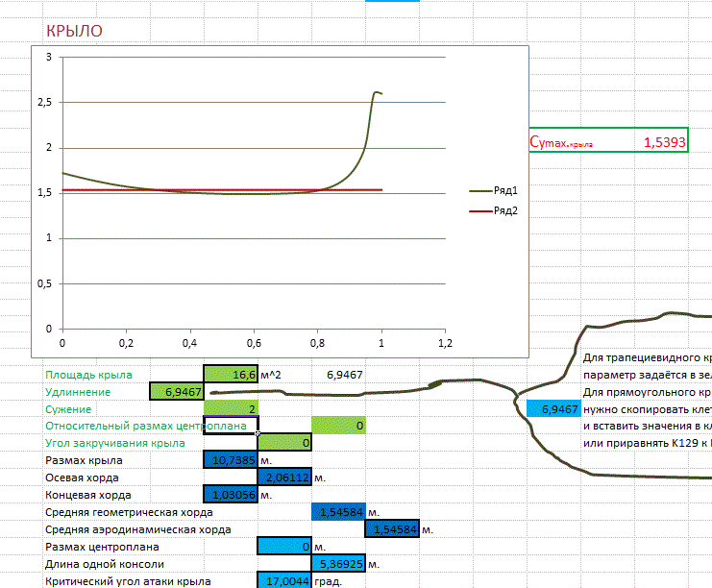Select the Сужение value cell containing 2
This screenshot has width=712, height=588.
coord(231,408)
